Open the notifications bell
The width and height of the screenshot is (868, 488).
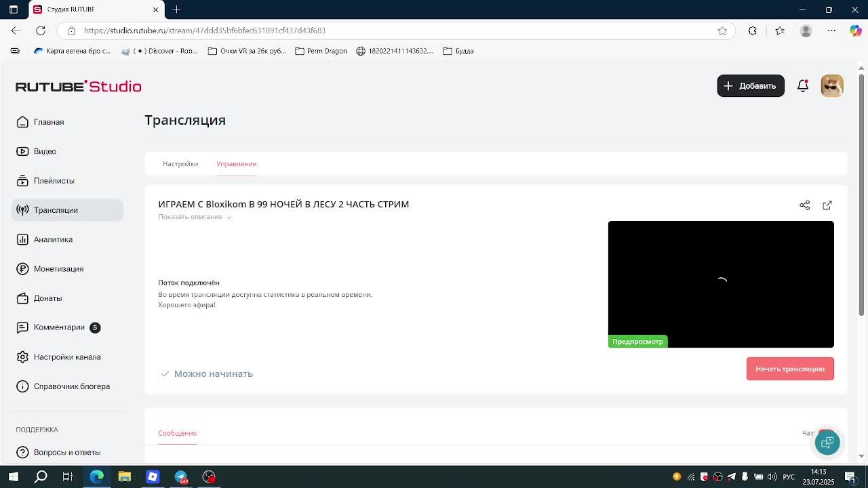(x=803, y=86)
